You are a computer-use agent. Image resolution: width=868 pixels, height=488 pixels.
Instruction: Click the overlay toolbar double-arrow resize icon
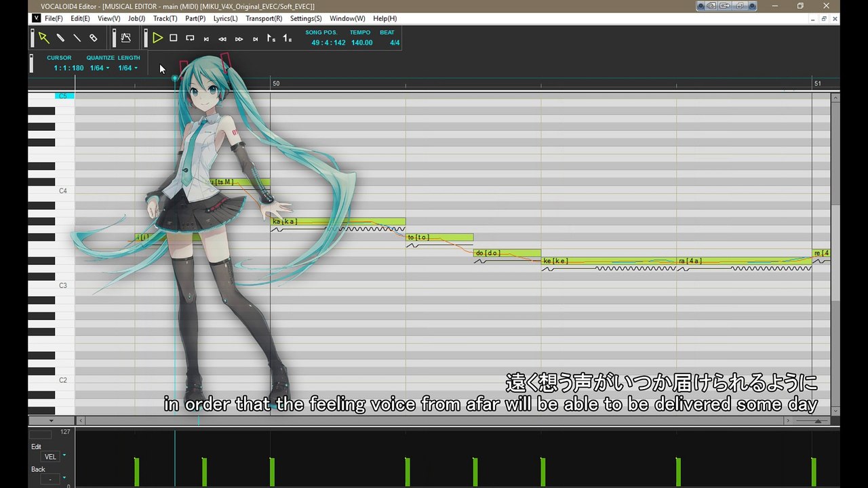(712, 5)
